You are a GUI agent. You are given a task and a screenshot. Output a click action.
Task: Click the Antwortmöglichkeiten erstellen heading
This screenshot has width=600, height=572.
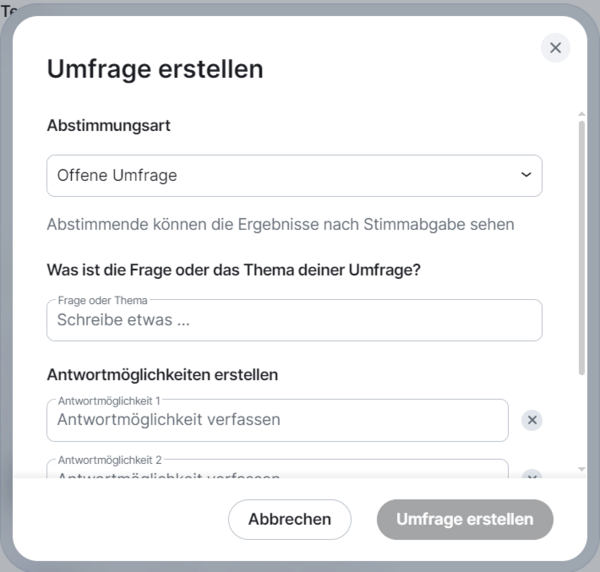tap(162, 375)
